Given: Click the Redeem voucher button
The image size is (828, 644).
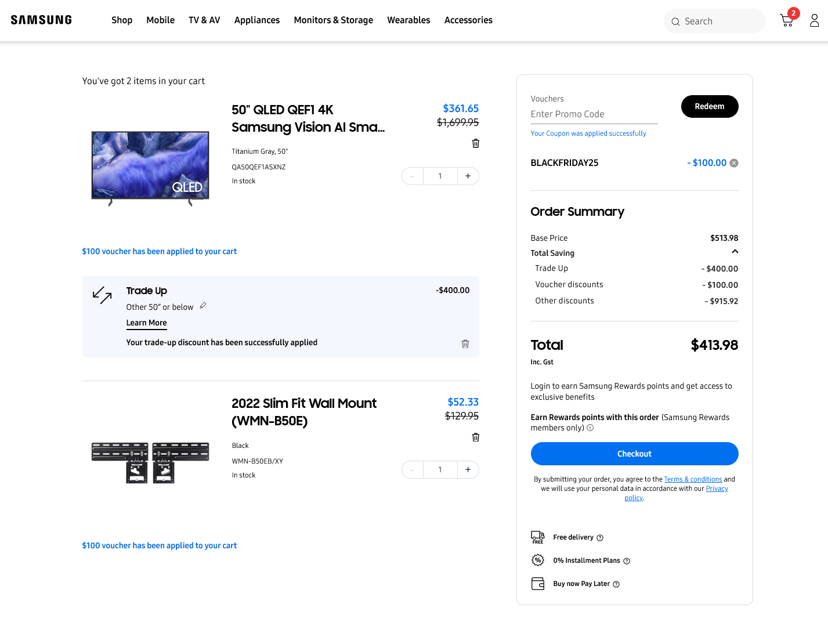Looking at the screenshot, I should click(709, 107).
